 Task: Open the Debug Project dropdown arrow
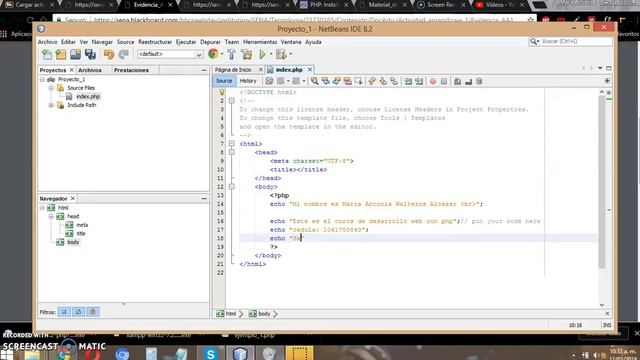click(x=290, y=54)
